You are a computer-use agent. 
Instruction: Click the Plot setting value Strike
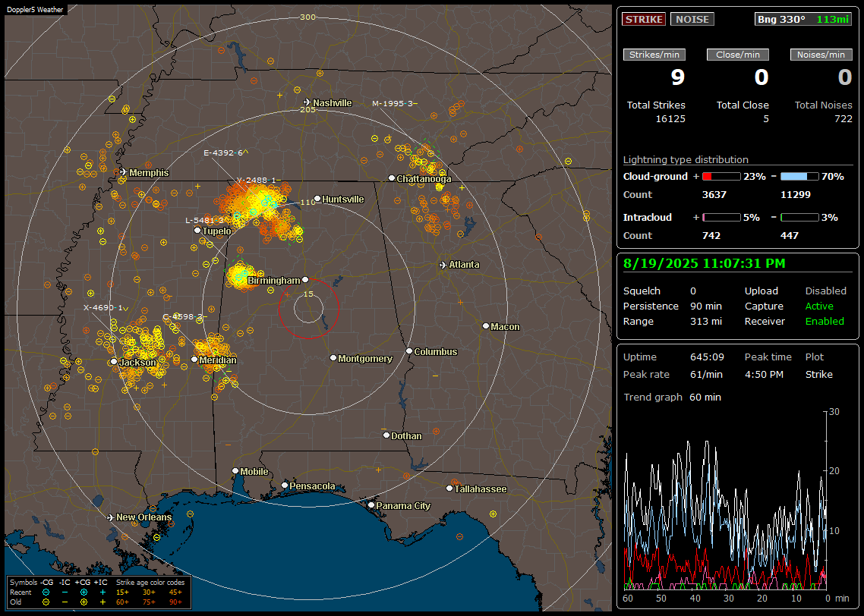[x=818, y=374]
